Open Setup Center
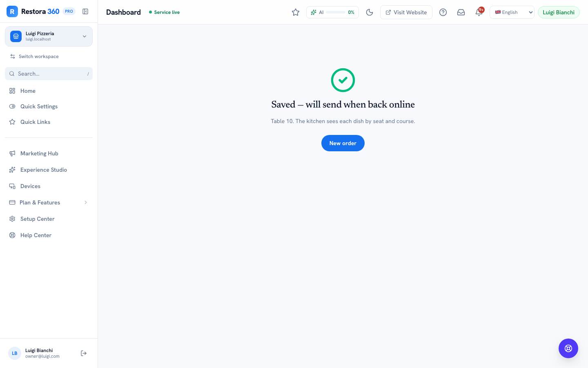The height and width of the screenshot is (368, 588). point(49,219)
